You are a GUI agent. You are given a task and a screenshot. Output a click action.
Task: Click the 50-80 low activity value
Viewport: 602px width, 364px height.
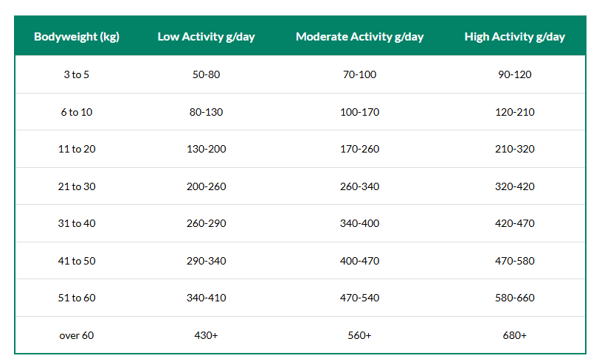[x=206, y=74]
